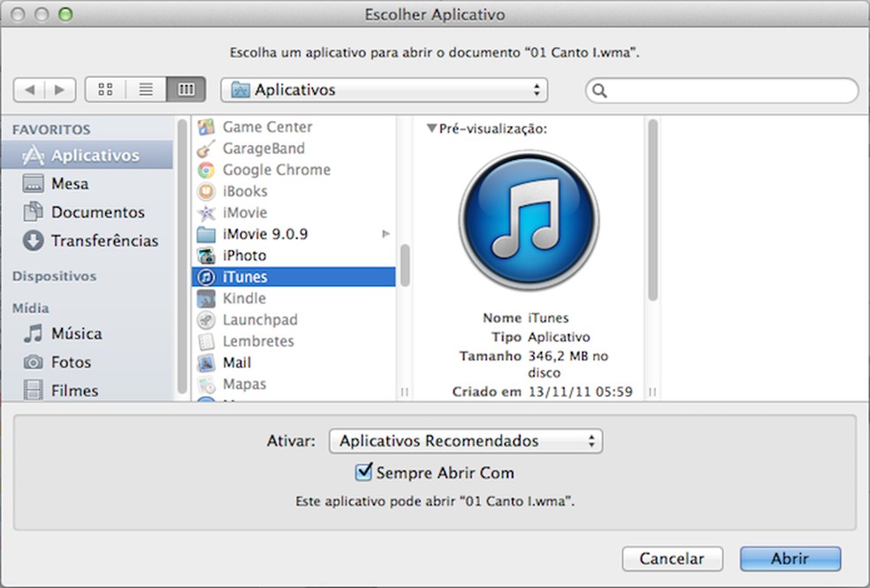The height and width of the screenshot is (588, 870).
Task: Open Filmes in the sidebar
Action: tap(88, 391)
